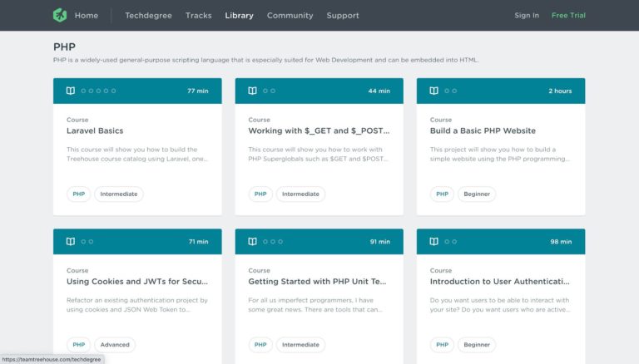
Task: Click the book icon on Working with $_GET card
Action: tap(252, 91)
